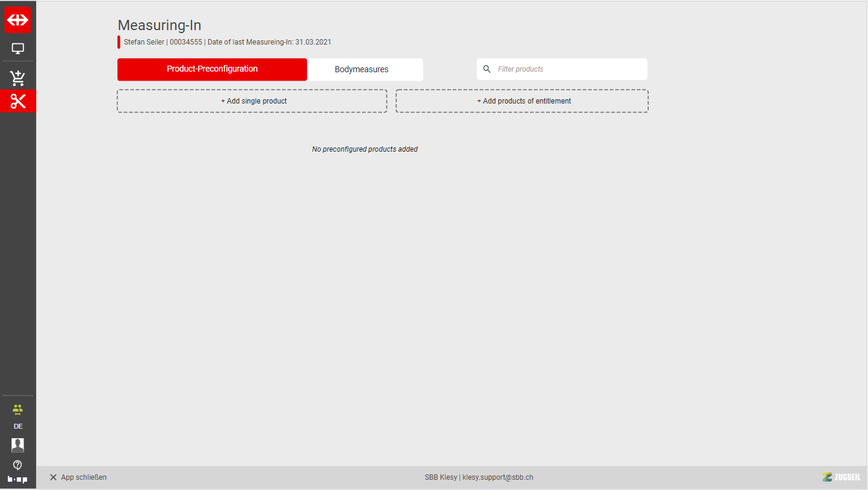Open the help question mark icon
This screenshot has width=868, height=490.
point(17,465)
